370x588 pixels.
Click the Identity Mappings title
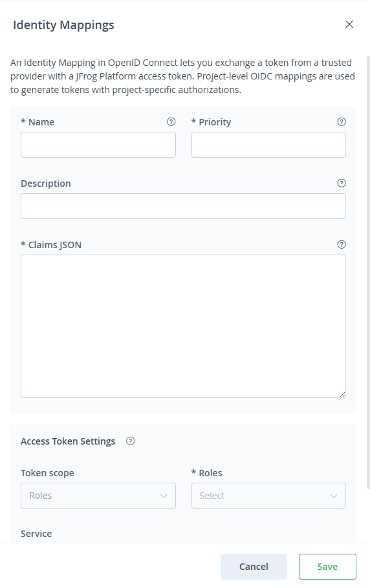63,25
